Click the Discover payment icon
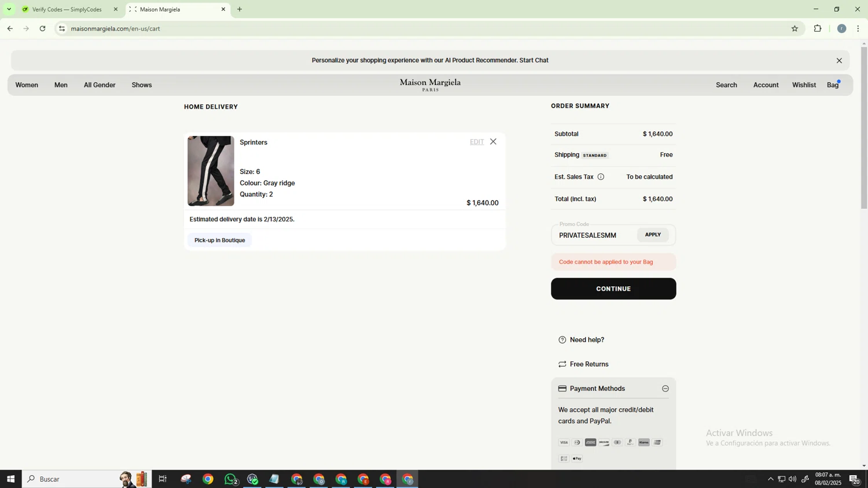This screenshot has width=868, height=488. click(604, 442)
